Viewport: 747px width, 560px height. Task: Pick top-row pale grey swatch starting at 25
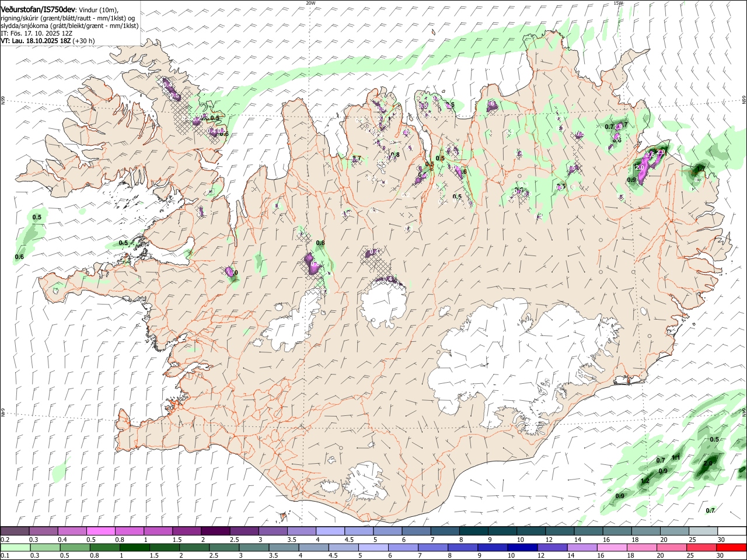tap(703, 531)
